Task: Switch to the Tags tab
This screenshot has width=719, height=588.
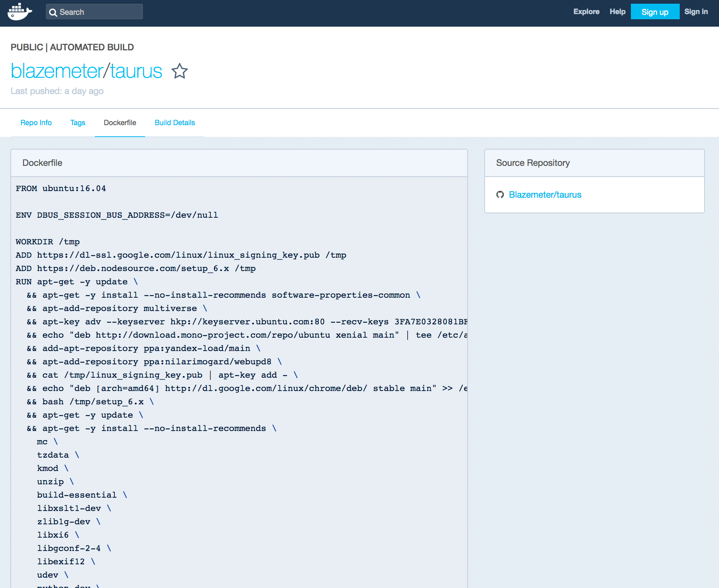Action: (78, 123)
